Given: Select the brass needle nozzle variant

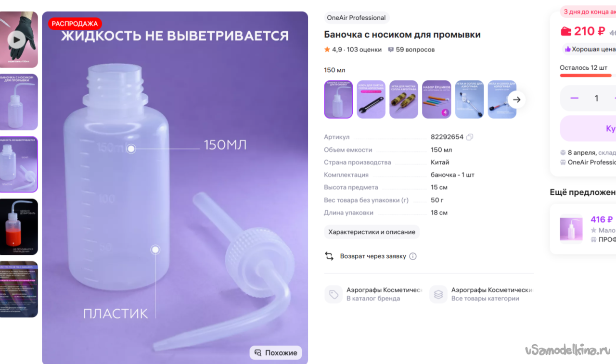Looking at the screenshot, I should (x=404, y=99).
